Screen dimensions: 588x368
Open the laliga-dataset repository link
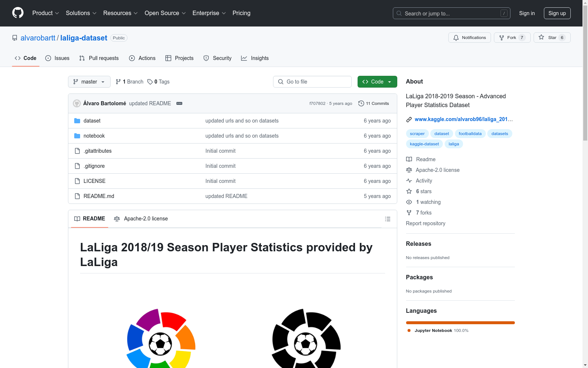(x=84, y=38)
